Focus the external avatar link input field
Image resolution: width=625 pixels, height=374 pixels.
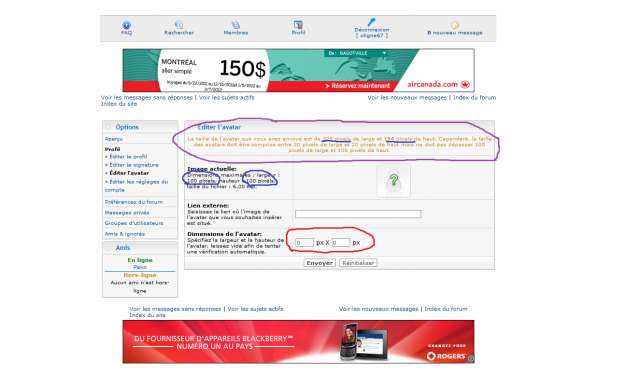(358, 214)
